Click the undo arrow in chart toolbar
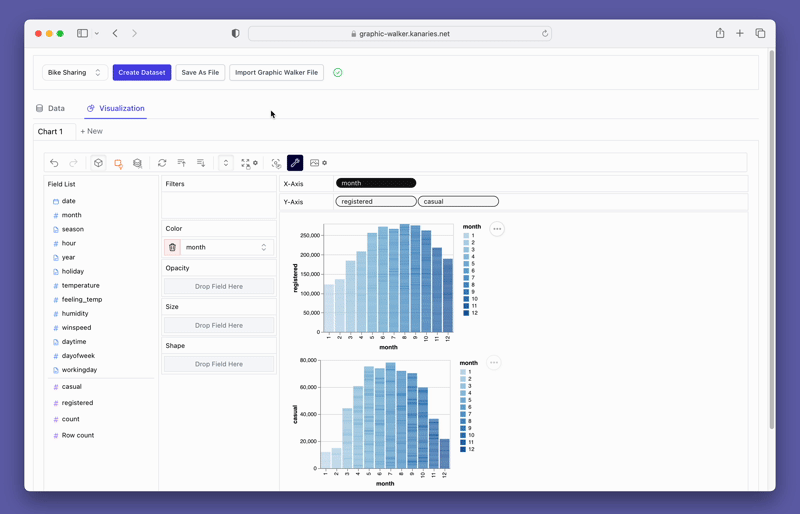The height and width of the screenshot is (514, 800). pos(55,163)
